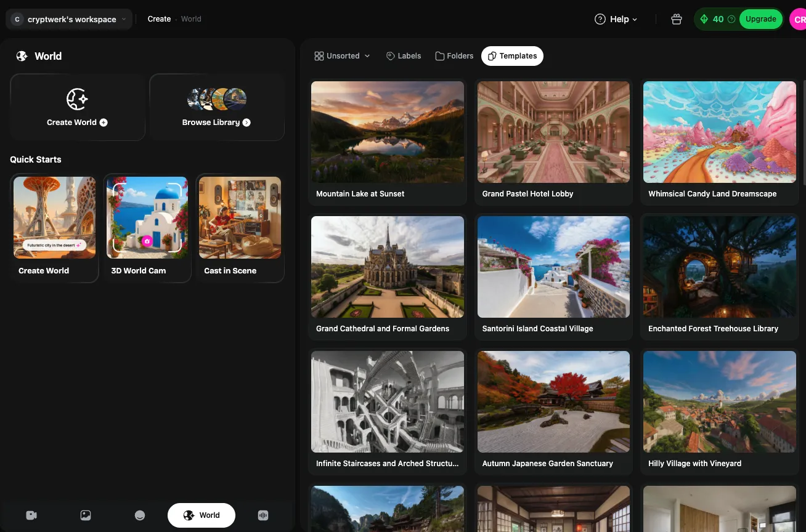Image resolution: width=806 pixels, height=532 pixels.
Task: Switch to the Labels view
Action: (404, 56)
